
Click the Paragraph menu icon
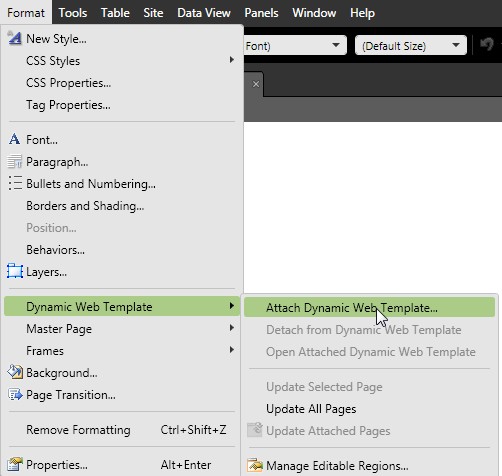[x=14, y=162]
